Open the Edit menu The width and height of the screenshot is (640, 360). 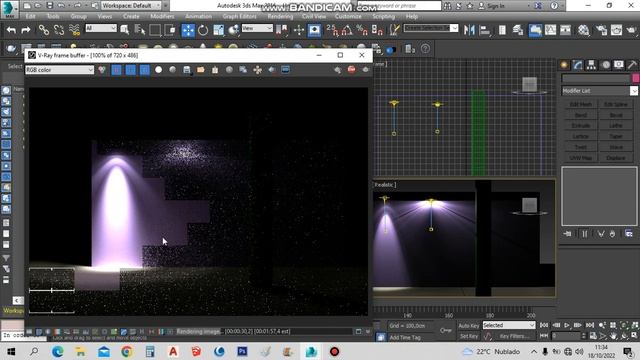tap(30, 16)
